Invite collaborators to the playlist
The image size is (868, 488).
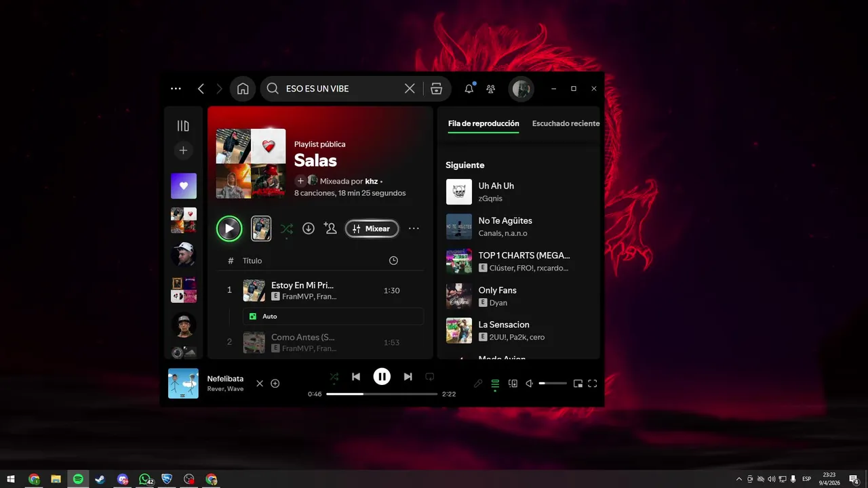tap(330, 228)
